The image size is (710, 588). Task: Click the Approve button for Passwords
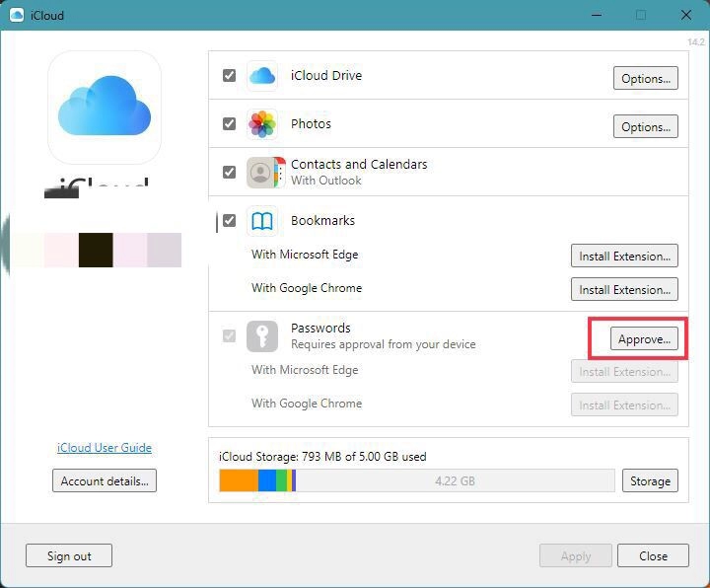coord(644,338)
